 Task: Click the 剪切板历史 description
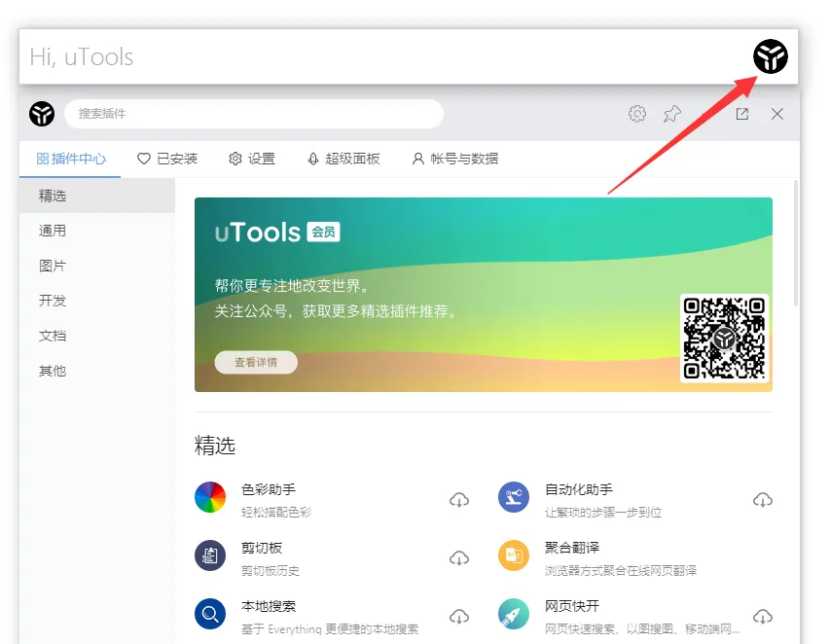271,570
